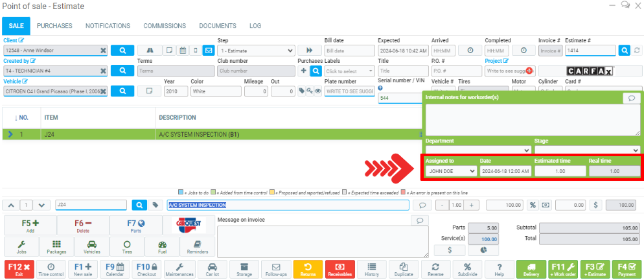
Task: Click the green F4 Payment button
Action: tap(626, 269)
